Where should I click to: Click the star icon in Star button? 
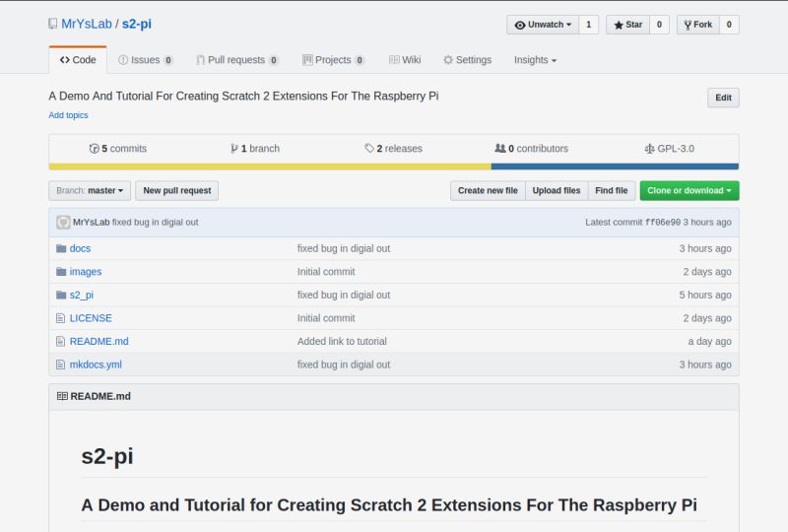click(619, 25)
